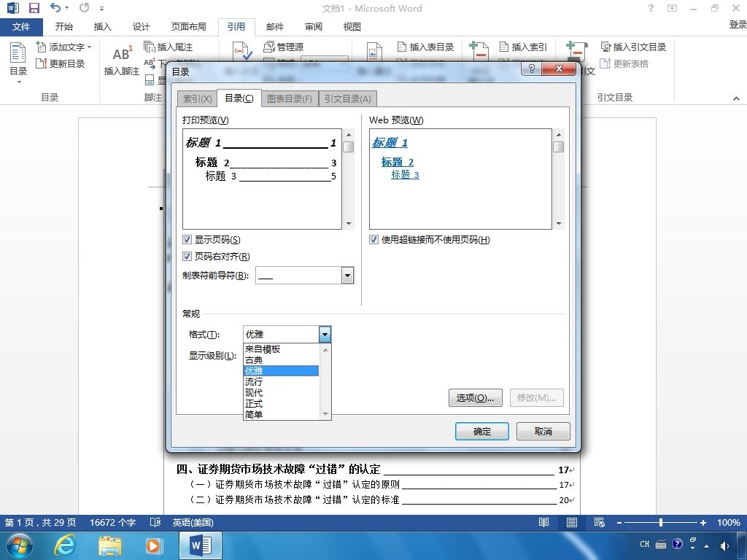Click 插入索引 in the ribbon
Image resolution: width=747 pixels, height=560 pixels.
[523, 47]
